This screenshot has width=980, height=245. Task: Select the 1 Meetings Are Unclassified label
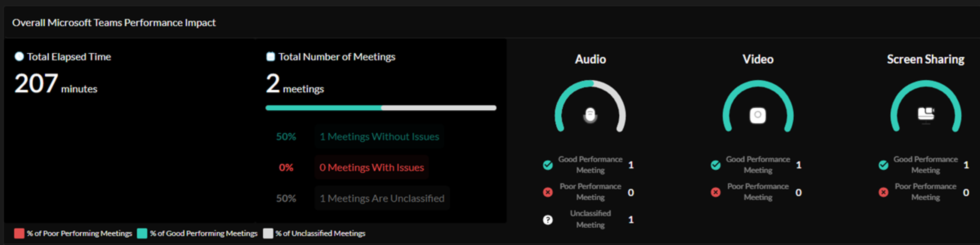pyautogui.click(x=382, y=198)
